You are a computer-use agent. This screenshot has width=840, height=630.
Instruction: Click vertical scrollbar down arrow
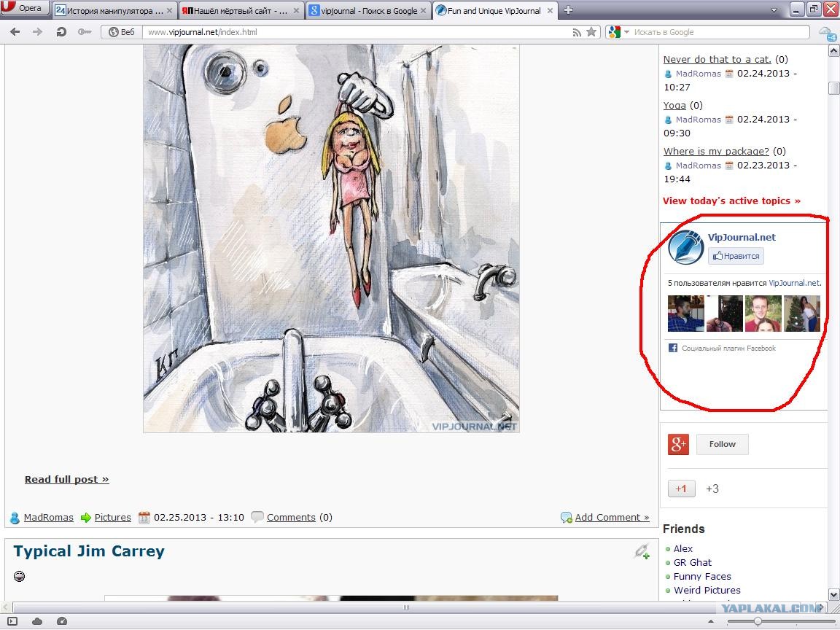coord(833,595)
